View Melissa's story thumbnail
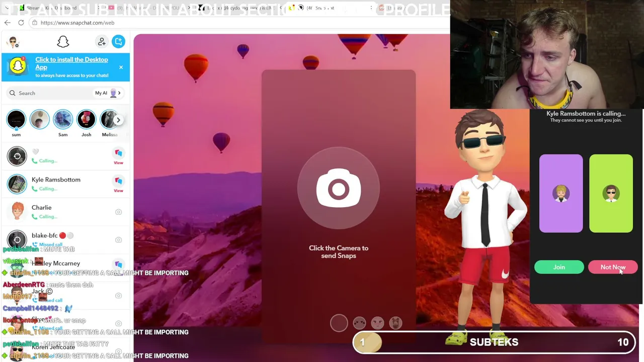The height and width of the screenshot is (362, 644). 109,120
